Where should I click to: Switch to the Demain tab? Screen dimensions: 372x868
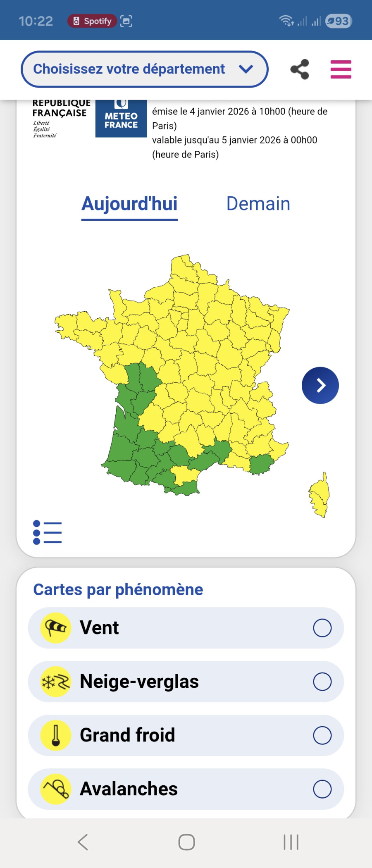click(x=258, y=204)
